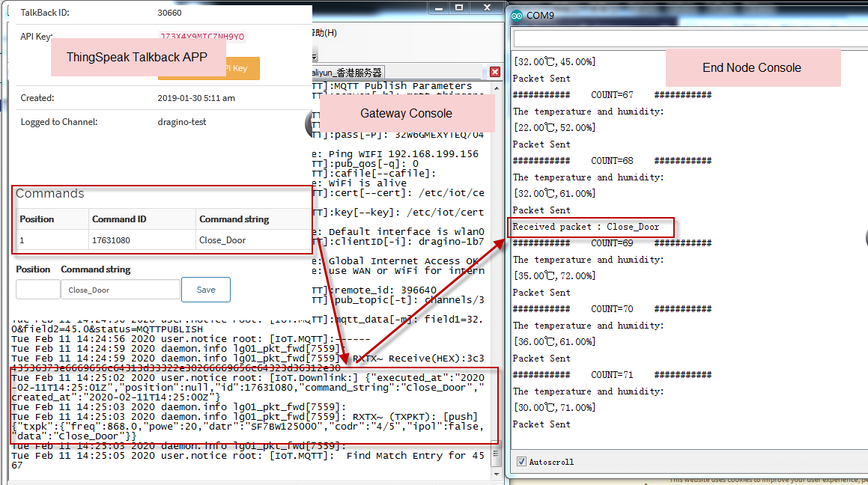Click the Save button for the TalkBack command
Screen dimensions: 868x485
point(206,290)
